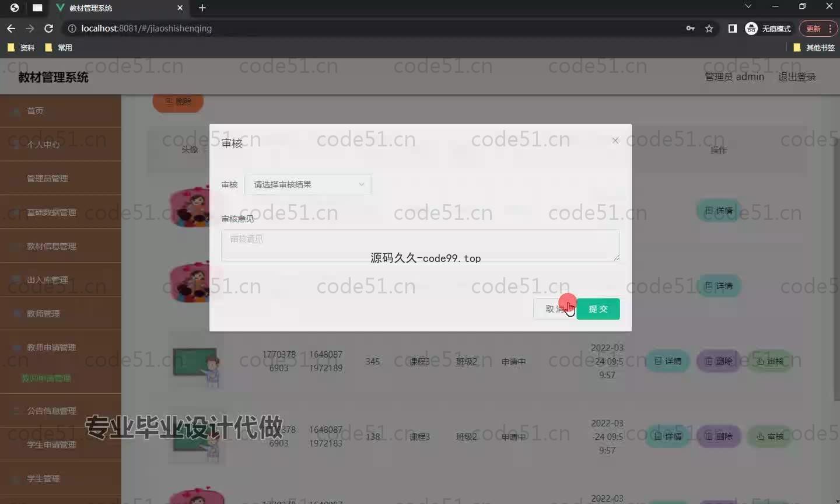
Task: Close the 教材管理系统 browser tab
Action: (180, 8)
